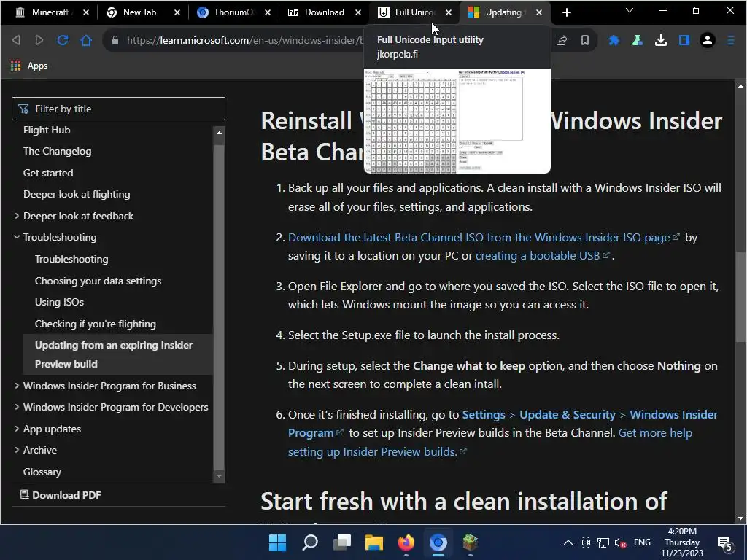Viewport: 747px width, 560px height.
Task: Open the green flask experiments icon
Action: (638, 41)
